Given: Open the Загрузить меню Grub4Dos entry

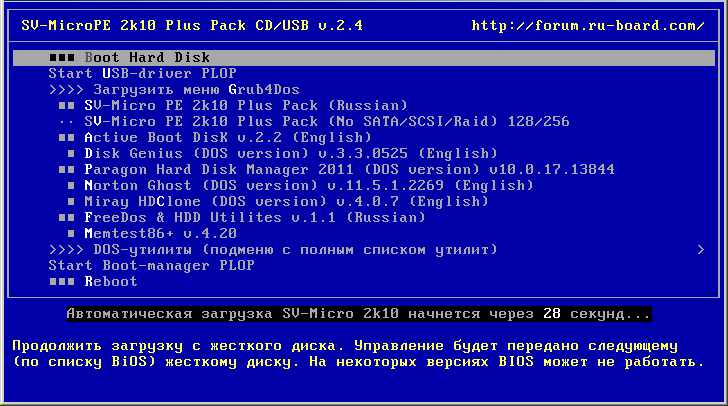Looking at the screenshot, I should point(196,89).
